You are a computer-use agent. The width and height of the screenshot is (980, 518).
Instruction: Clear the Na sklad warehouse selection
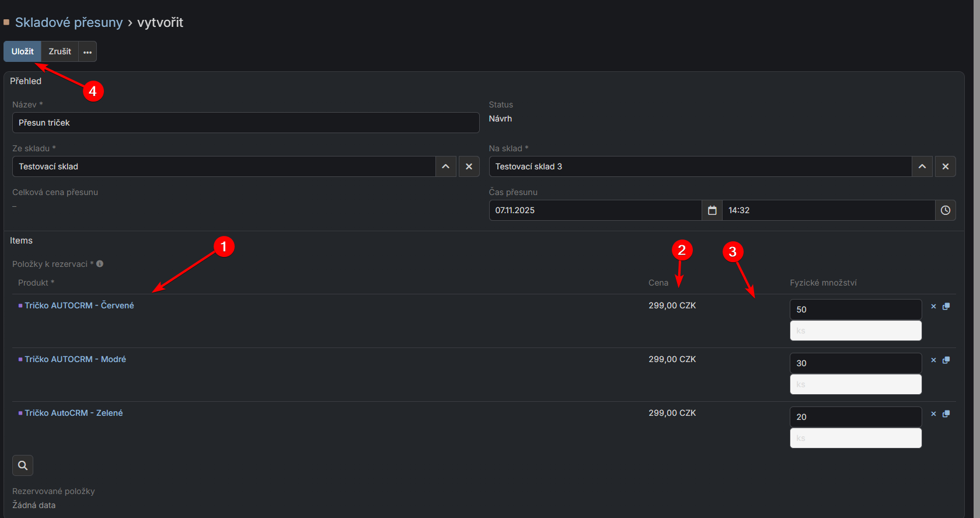coord(945,166)
